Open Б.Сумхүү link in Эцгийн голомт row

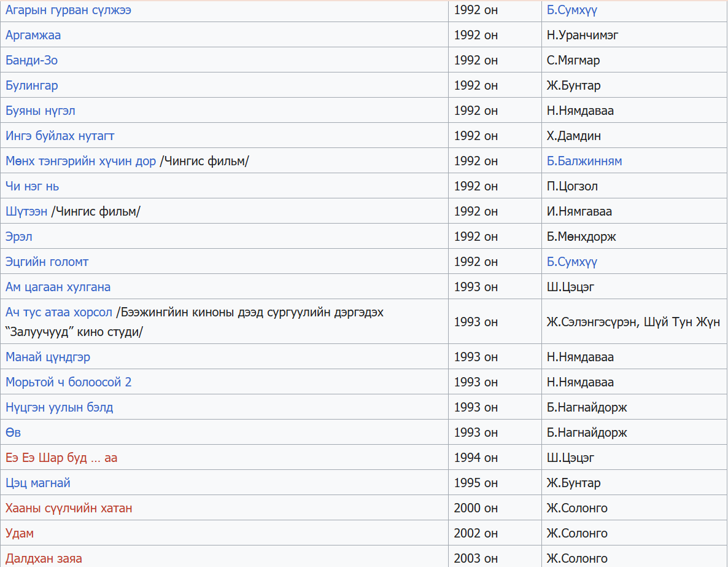(x=572, y=262)
